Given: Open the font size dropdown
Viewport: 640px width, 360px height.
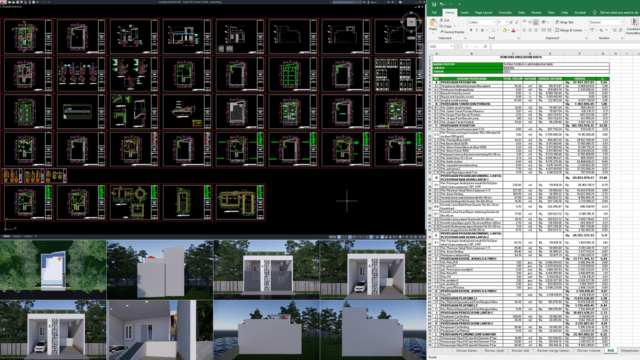Looking at the screenshot, I should point(506,22).
